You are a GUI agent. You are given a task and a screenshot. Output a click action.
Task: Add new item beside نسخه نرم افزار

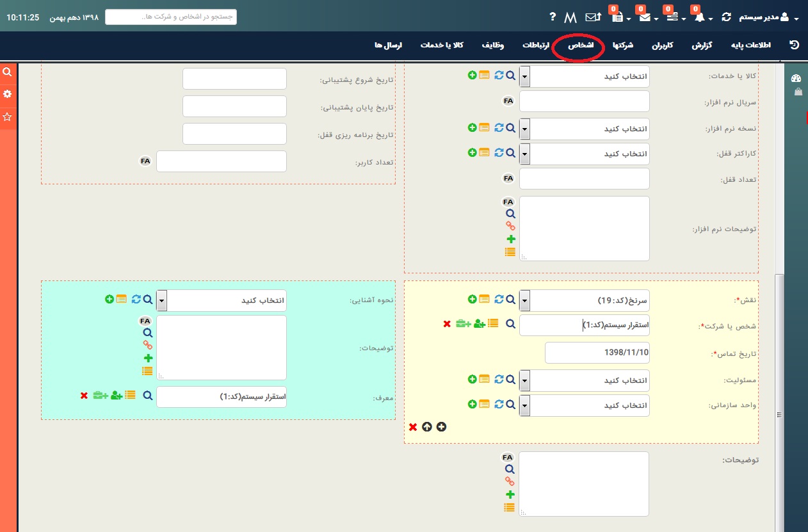click(x=473, y=128)
